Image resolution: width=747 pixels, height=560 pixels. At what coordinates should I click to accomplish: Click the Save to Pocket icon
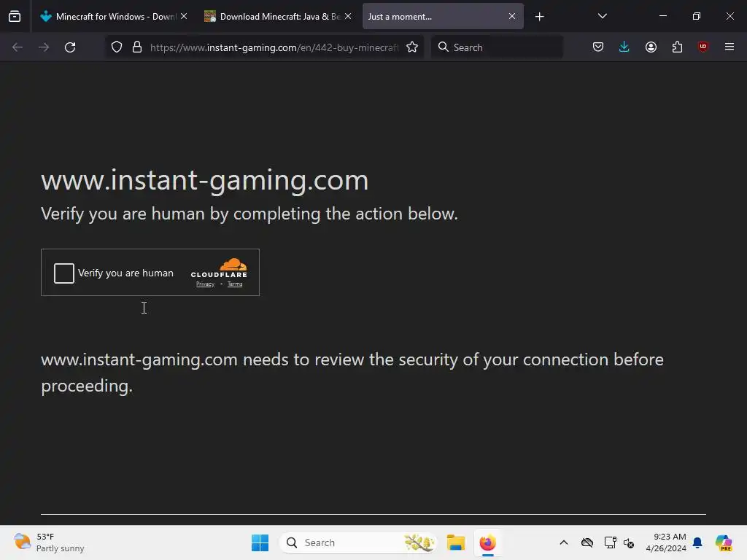click(x=598, y=47)
